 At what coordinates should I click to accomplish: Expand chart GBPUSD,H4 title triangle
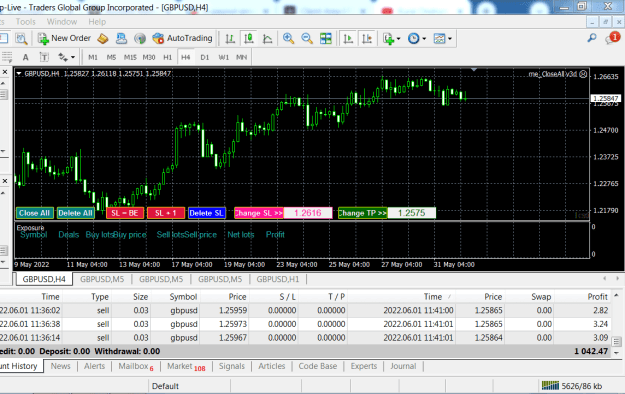[x=19, y=73]
